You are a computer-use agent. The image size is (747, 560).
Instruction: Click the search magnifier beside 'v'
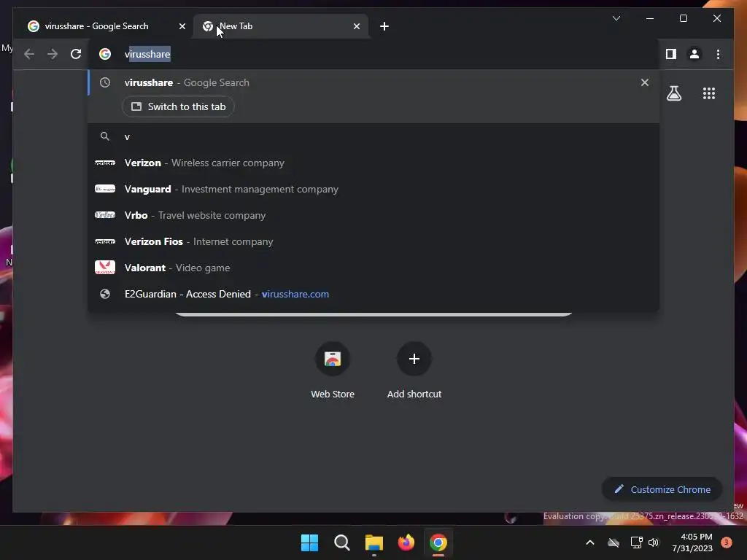coord(105,136)
